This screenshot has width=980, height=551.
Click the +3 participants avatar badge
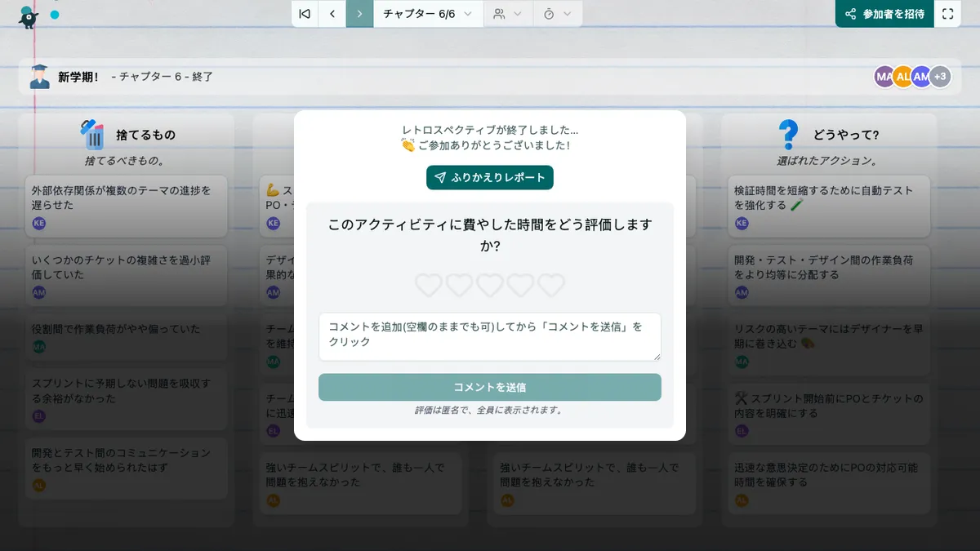click(x=940, y=76)
